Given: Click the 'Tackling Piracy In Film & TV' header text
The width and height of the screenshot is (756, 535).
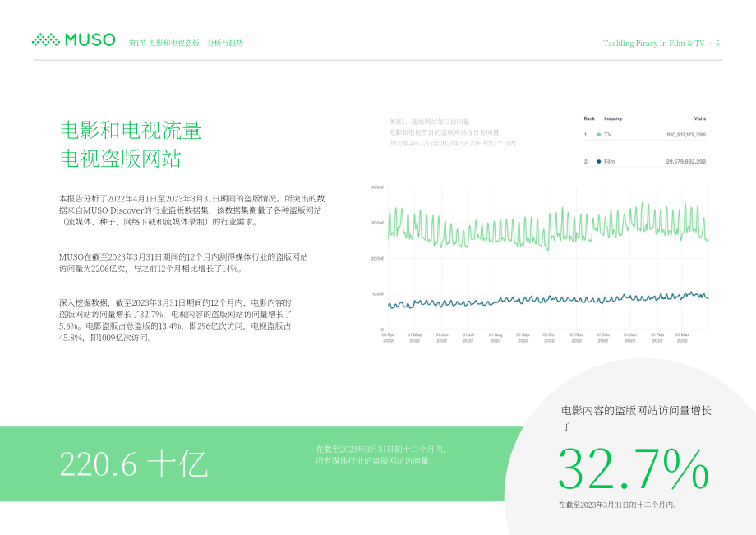Looking at the screenshot, I should pyautogui.click(x=654, y=44).
